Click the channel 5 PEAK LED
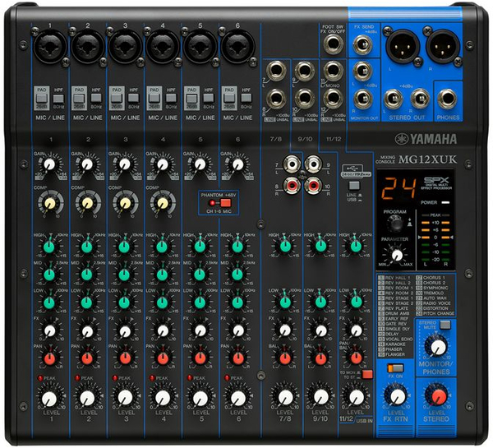Viewport: 493px width, 448px height. tap(190, 378)
